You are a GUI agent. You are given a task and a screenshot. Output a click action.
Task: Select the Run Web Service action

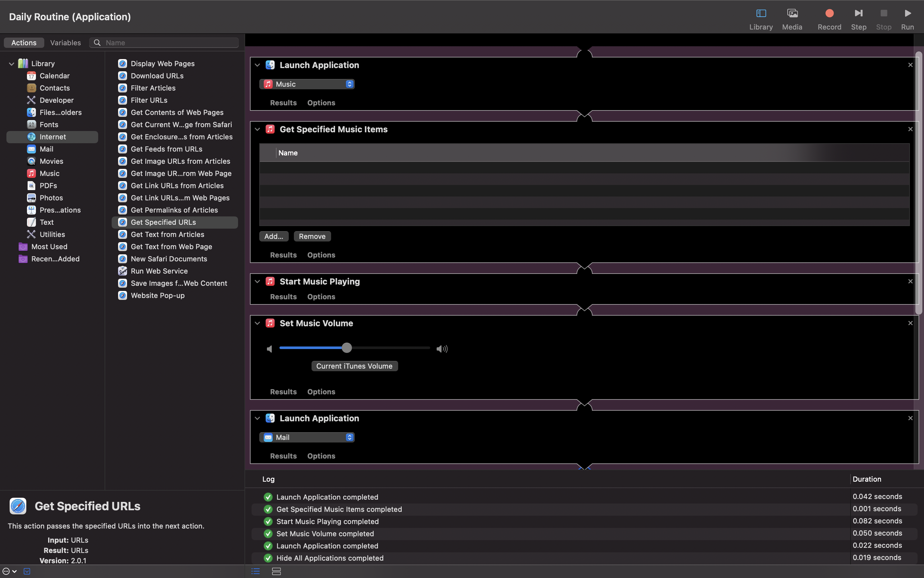[x=175, y=271]
